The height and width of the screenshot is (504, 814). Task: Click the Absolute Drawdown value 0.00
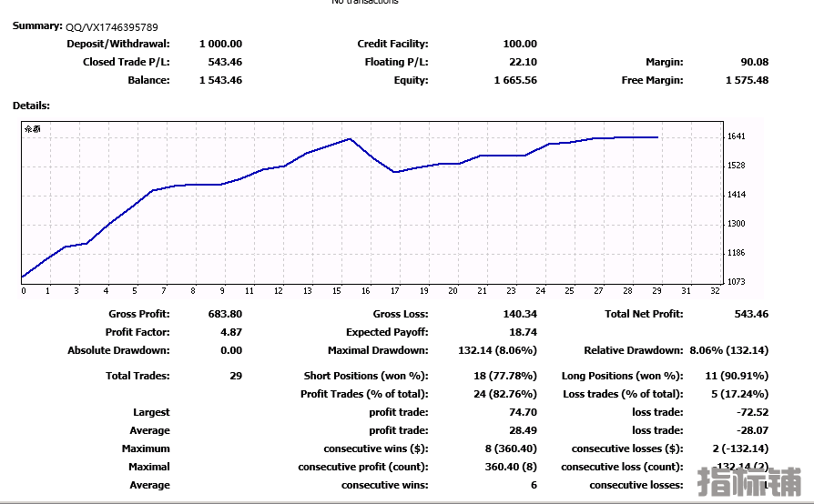pyautogui.click(x=231, y=350)
